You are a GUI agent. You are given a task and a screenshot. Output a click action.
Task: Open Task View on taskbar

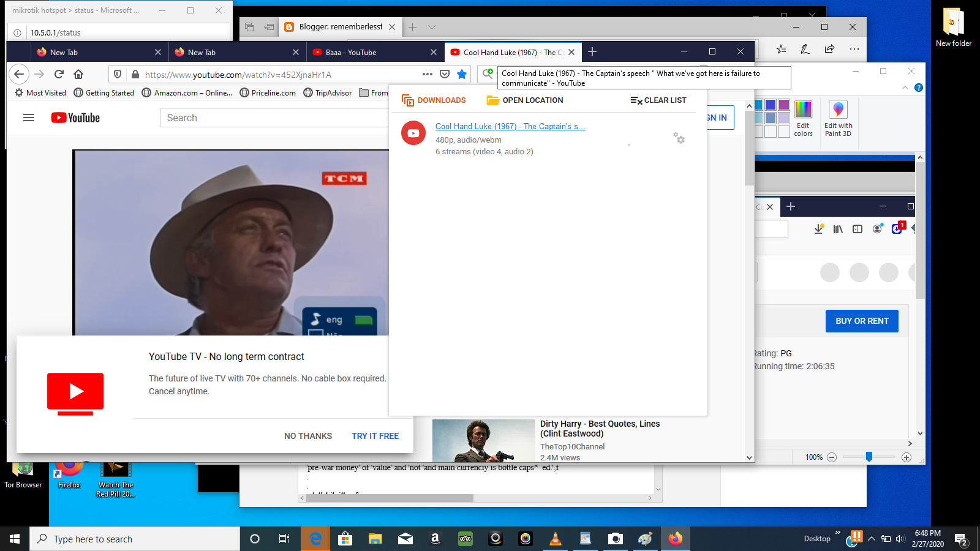click(x=284, y=539)
